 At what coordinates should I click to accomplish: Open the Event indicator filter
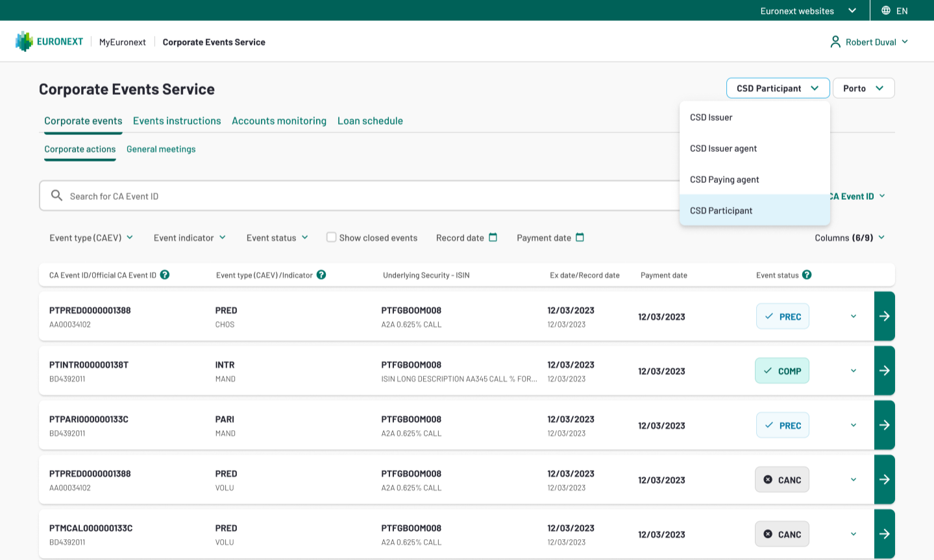tap(190, 237)
